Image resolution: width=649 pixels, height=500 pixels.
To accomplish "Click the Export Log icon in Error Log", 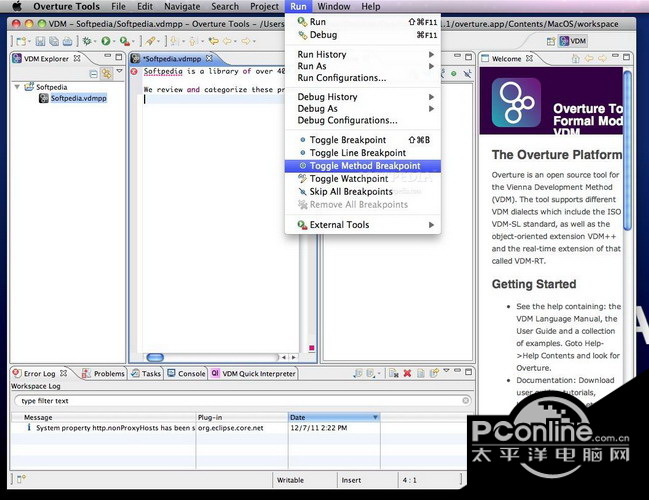I will [x=358, y=373].
